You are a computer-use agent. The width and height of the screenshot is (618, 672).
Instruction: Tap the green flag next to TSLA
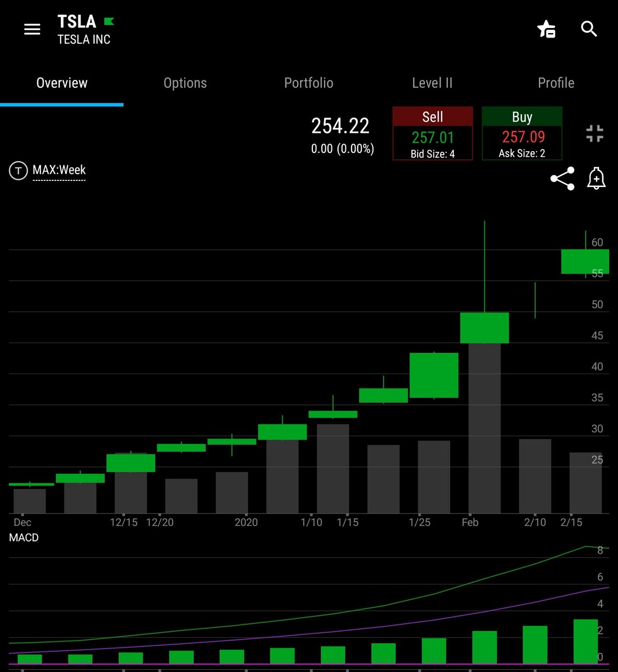tap(109, 22)
